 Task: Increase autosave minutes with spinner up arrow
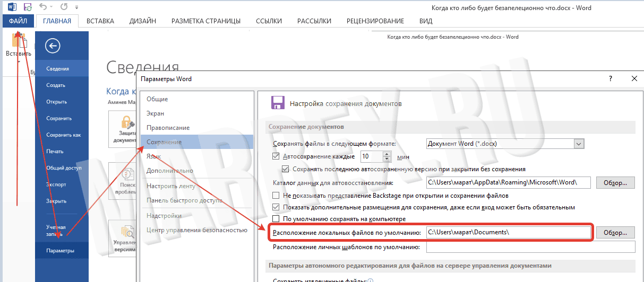pyautogui.click(x=387, y=154)
